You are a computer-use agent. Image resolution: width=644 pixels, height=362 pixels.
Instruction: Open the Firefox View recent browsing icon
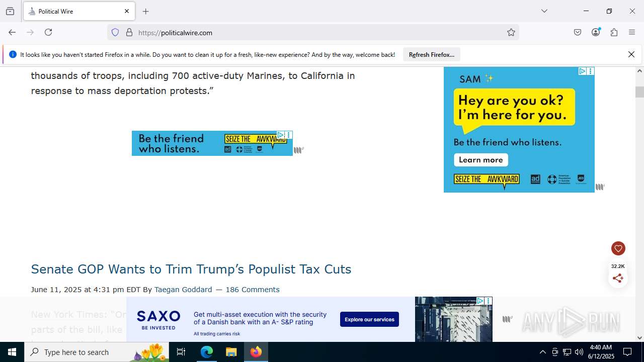[10, 11]
